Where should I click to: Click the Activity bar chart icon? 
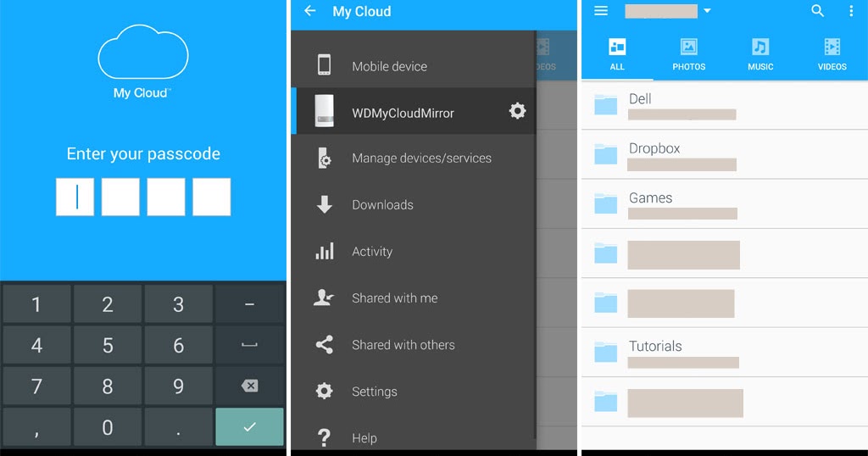click(x=325, y=251)
